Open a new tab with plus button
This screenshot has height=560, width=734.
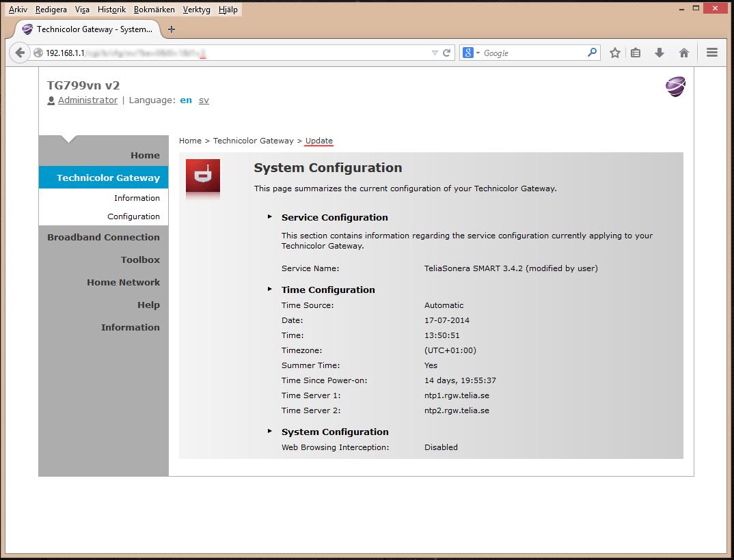[172, 29]
